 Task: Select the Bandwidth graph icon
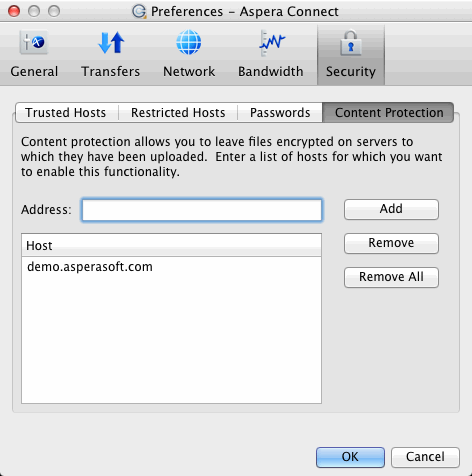271,42
